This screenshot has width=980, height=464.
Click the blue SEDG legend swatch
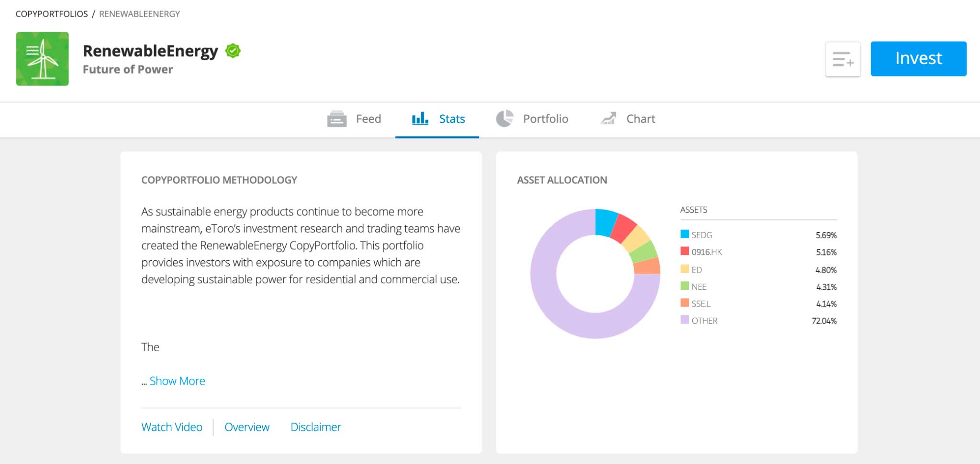685,234
